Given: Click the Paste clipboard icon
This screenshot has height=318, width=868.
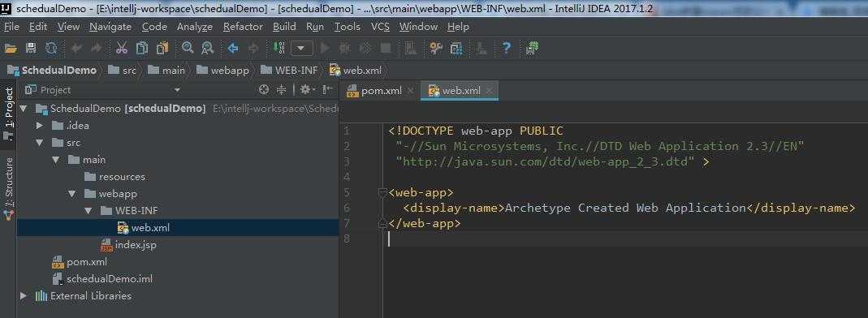Looking at the screenshot, I should (x=162, y=49).
